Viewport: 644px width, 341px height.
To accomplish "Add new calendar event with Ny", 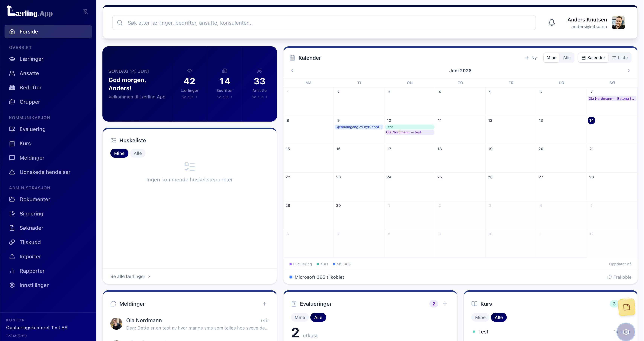I will tap(531, 58).
